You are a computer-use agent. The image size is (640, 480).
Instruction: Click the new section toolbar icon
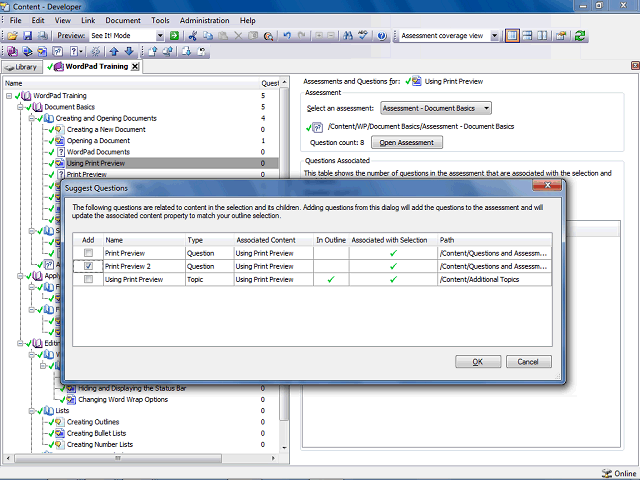click(x=27, y=51)
